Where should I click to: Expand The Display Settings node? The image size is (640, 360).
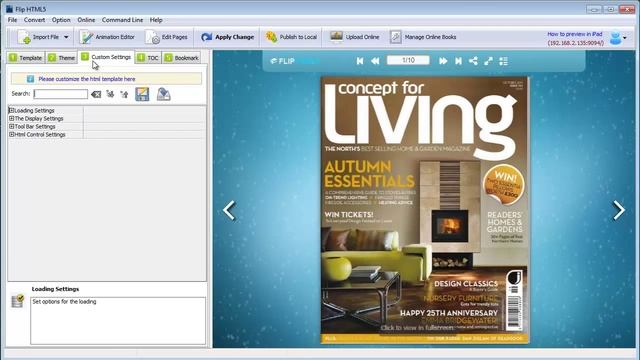(x=11, y=118)
